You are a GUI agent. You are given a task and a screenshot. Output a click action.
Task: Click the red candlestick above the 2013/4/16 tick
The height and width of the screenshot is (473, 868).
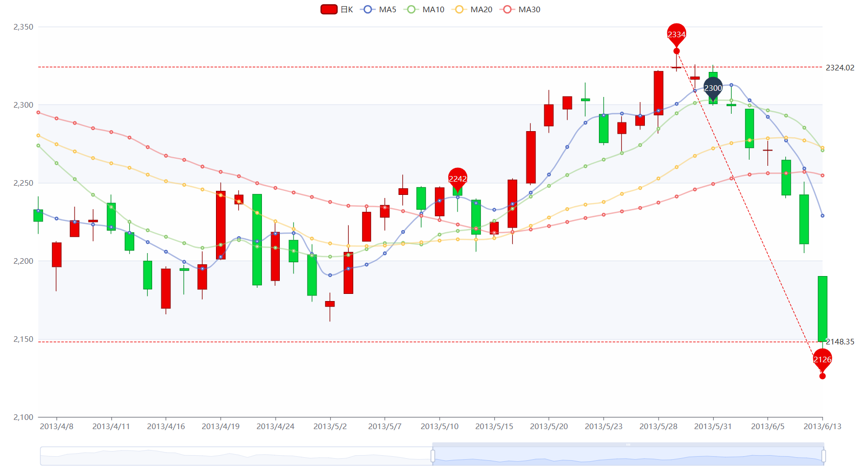(166, 288)
